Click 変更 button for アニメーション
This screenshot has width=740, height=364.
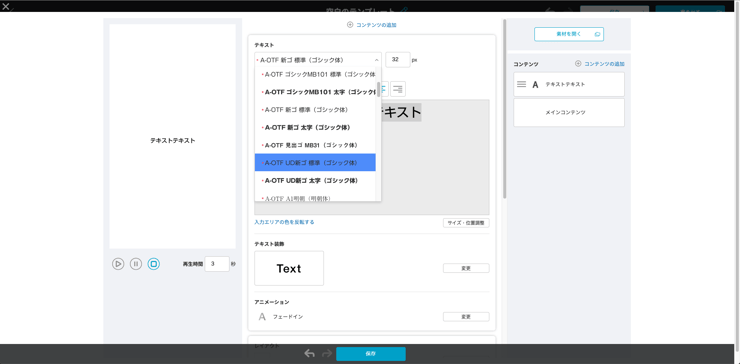coord(466,317)
